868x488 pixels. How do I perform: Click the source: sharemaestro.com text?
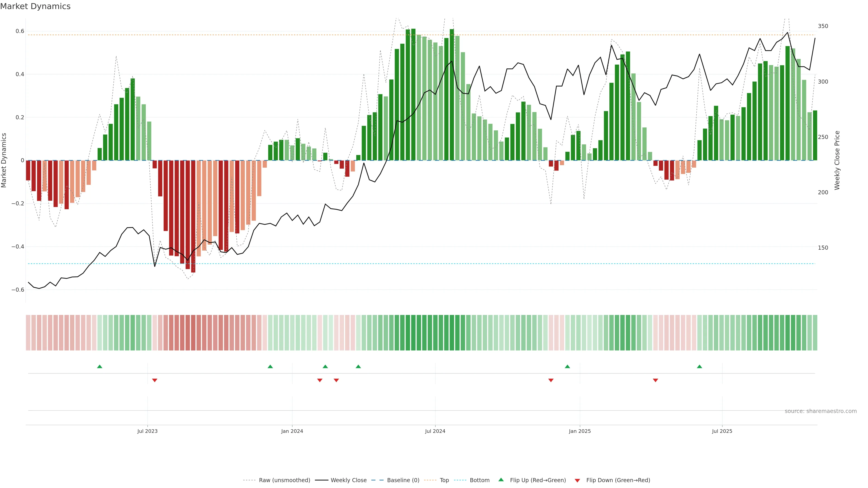[821, 411]
